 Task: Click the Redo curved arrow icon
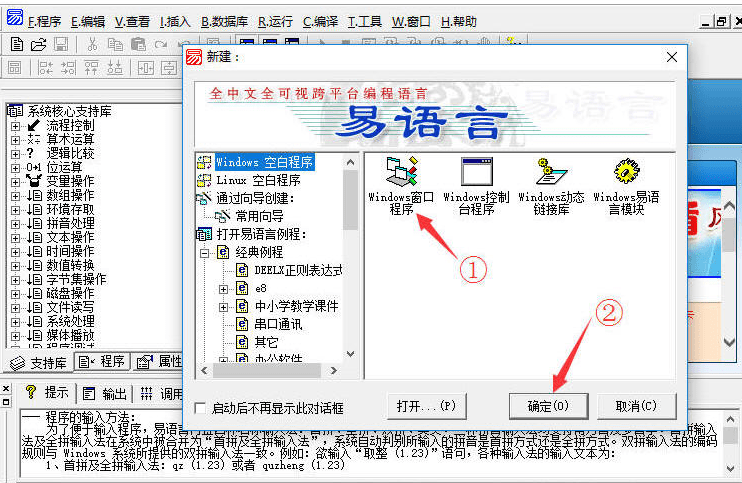[161, 44]
